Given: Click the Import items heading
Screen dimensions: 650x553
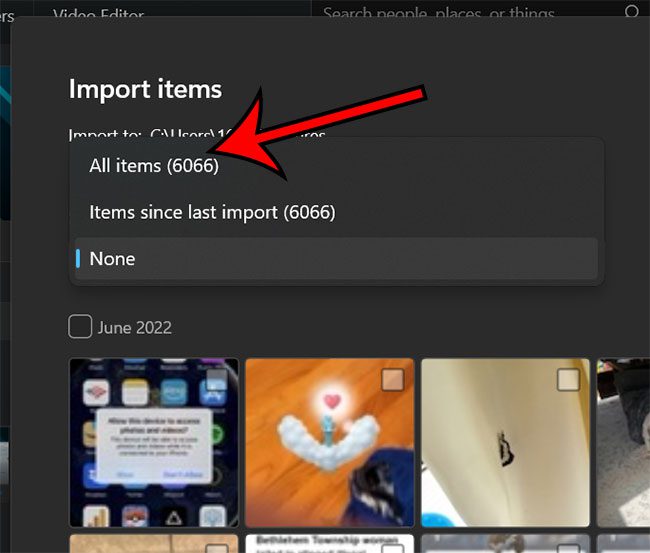Looking at the screenshot, I should pos(145,89).
